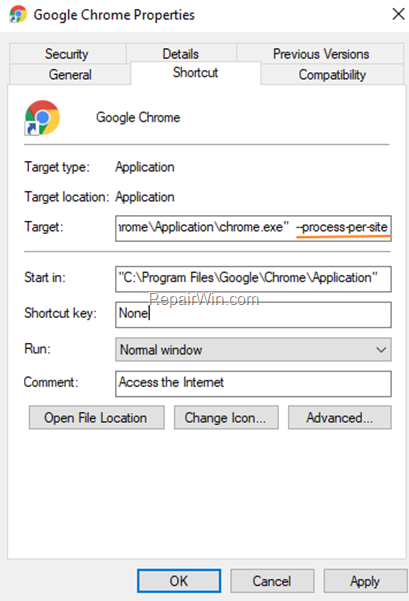Click the Comment field with Access the Internet
The image size is (409, 601).
coord(253,384)
